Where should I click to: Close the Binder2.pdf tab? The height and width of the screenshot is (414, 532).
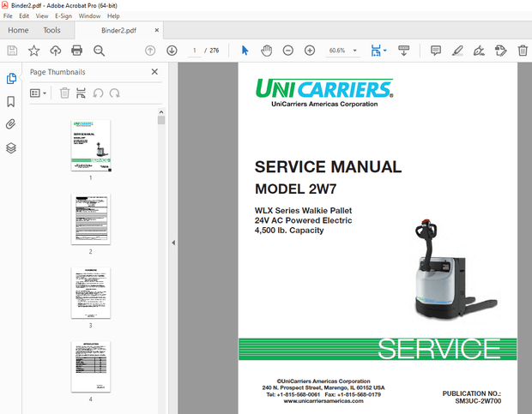coord(157,30)
